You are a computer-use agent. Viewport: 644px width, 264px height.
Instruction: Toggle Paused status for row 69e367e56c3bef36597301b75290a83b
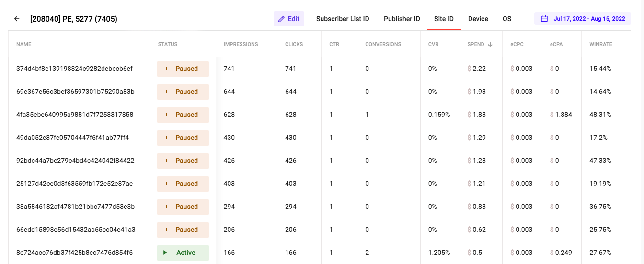(183, 92)
